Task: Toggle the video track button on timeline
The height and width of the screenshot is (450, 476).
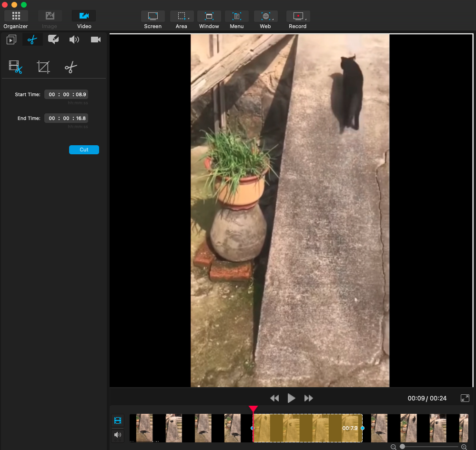Action: [x=118, y=420]
